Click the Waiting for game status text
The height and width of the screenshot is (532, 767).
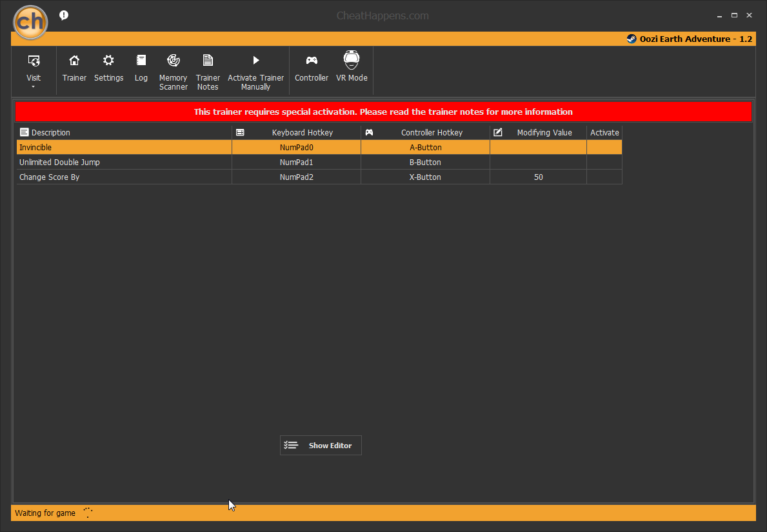(45, 513)
